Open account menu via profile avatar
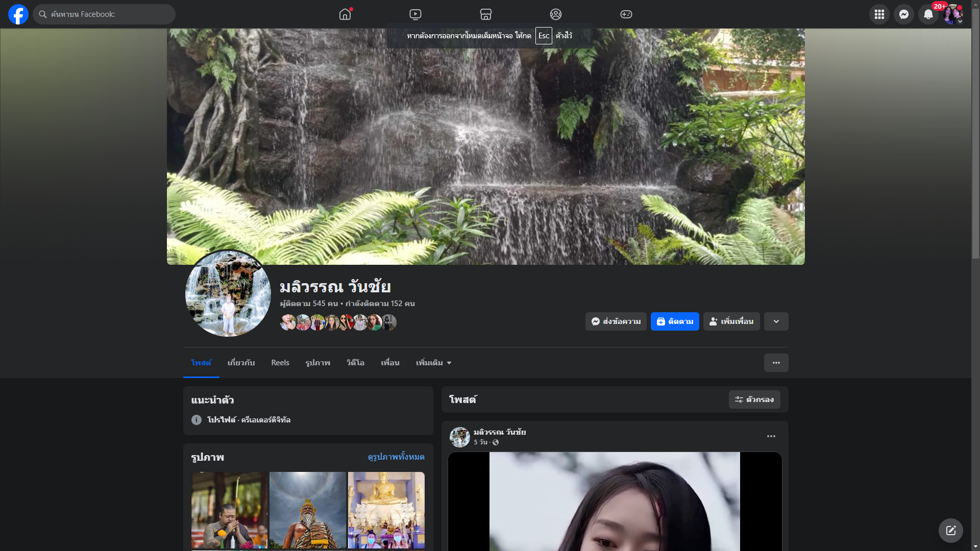This screenshot has height=551, width=980. (x=952, y=14)
